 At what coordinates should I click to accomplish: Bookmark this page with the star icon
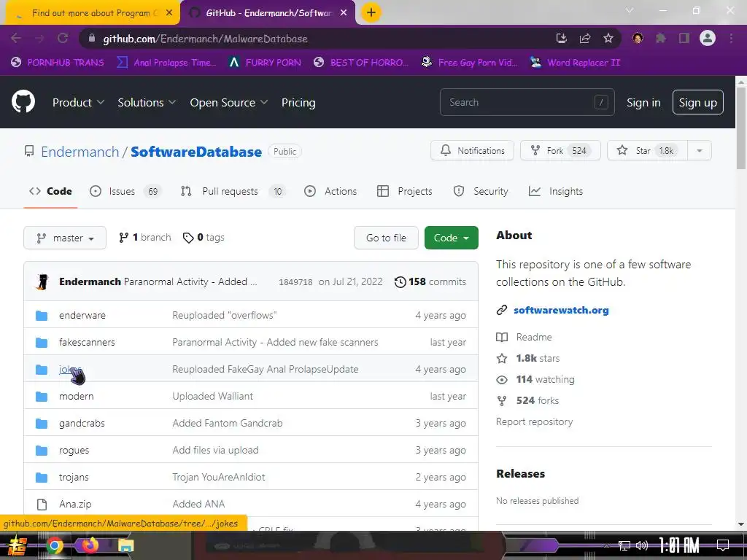click(x=608, y=39)
